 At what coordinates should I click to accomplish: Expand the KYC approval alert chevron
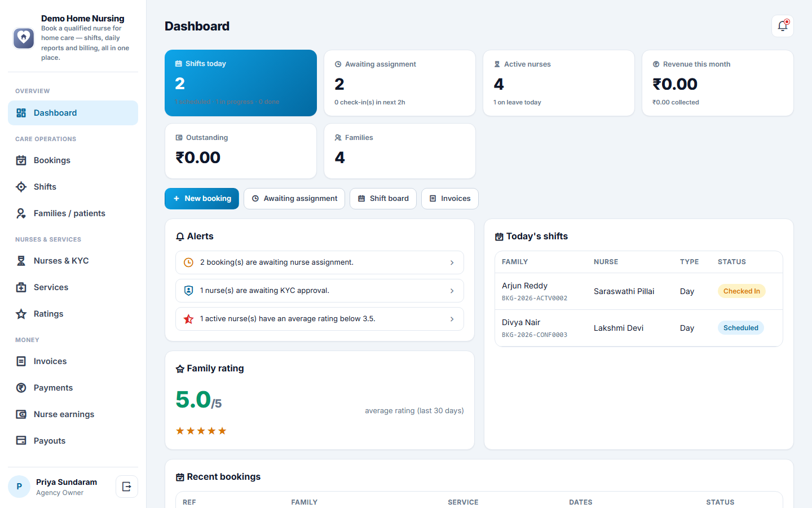[452, 291]
